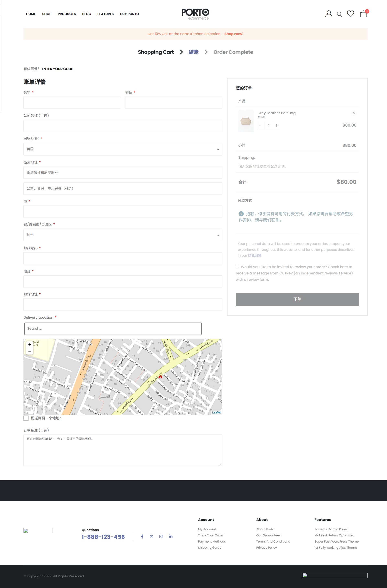Increase product quantity with plus button
Viewport: 387px width, 588px height.
[x=276, y=125]
